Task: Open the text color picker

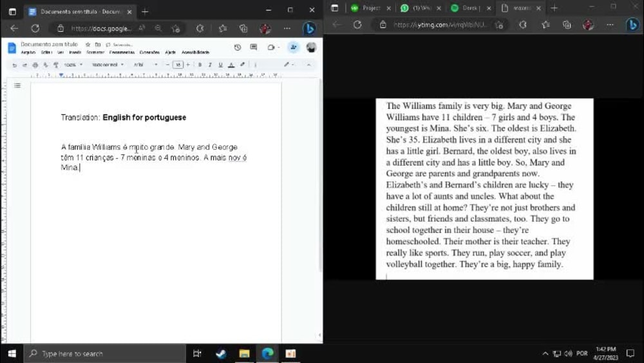Action: pos(231,65)
